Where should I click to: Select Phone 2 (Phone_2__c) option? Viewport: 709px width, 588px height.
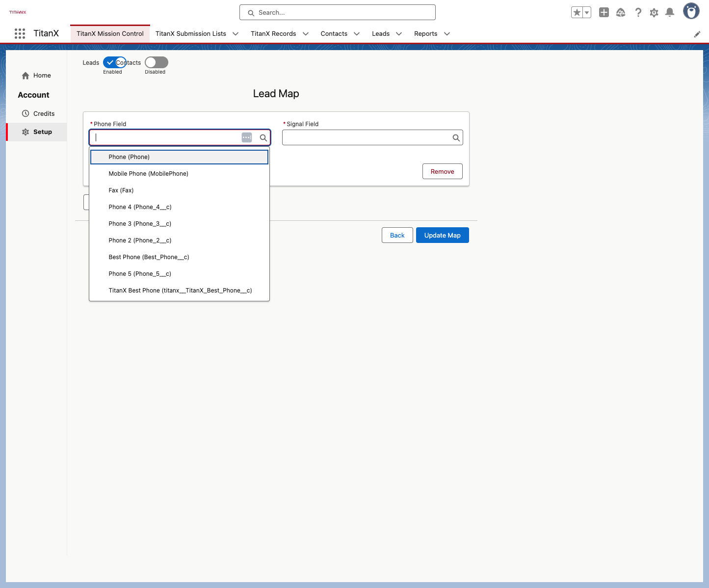coord(179,241)
